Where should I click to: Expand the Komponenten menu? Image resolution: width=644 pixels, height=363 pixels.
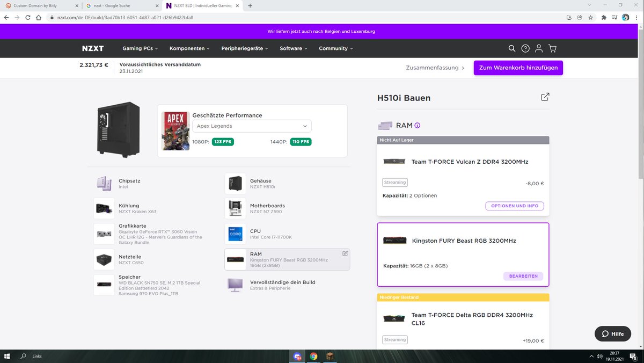tap(189, 48)
